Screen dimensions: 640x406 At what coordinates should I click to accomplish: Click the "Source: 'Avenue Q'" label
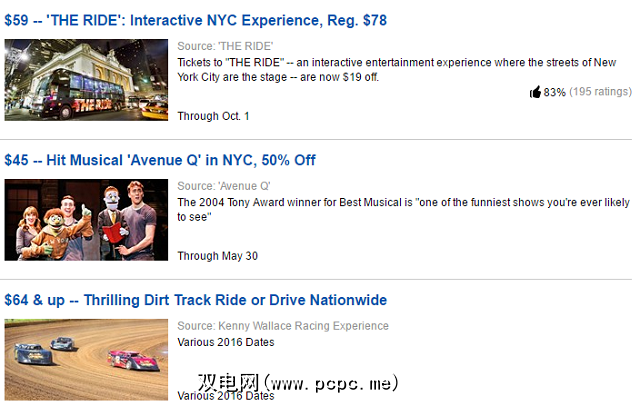pyautogui.click(x=224, y=186)
